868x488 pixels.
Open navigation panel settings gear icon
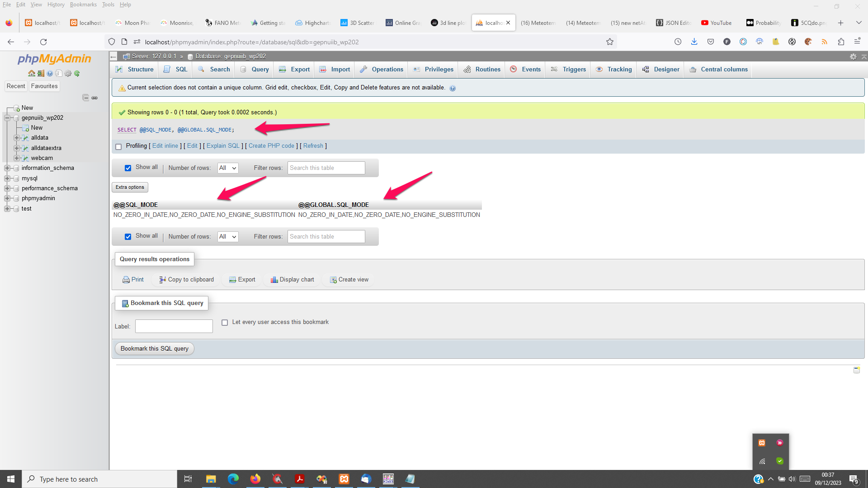[x=68, y=73]
